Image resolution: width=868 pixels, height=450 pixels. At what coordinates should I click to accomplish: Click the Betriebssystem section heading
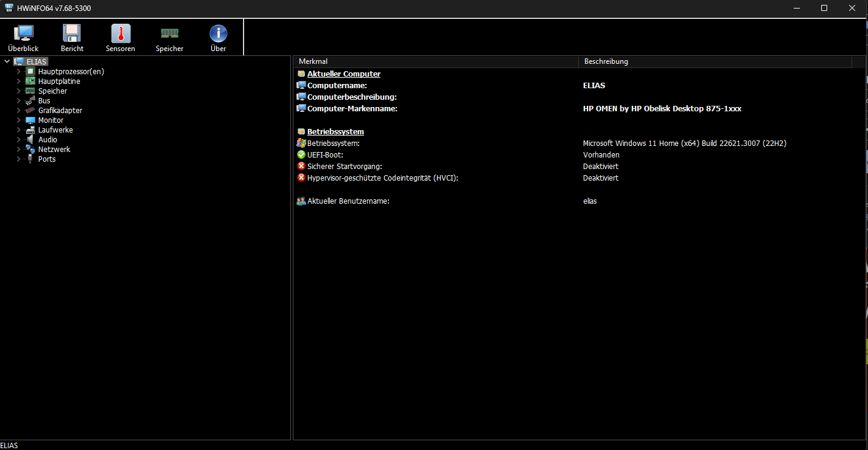(x=335, y=131)
